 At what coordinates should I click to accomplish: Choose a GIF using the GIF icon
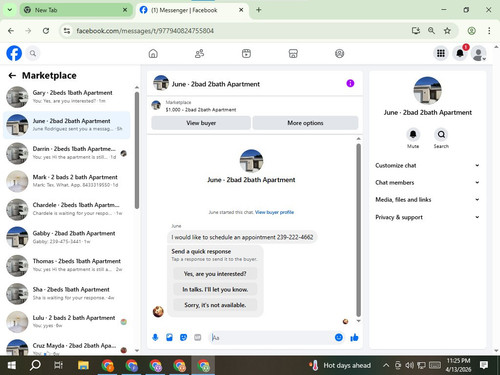(x=198, y=338)
